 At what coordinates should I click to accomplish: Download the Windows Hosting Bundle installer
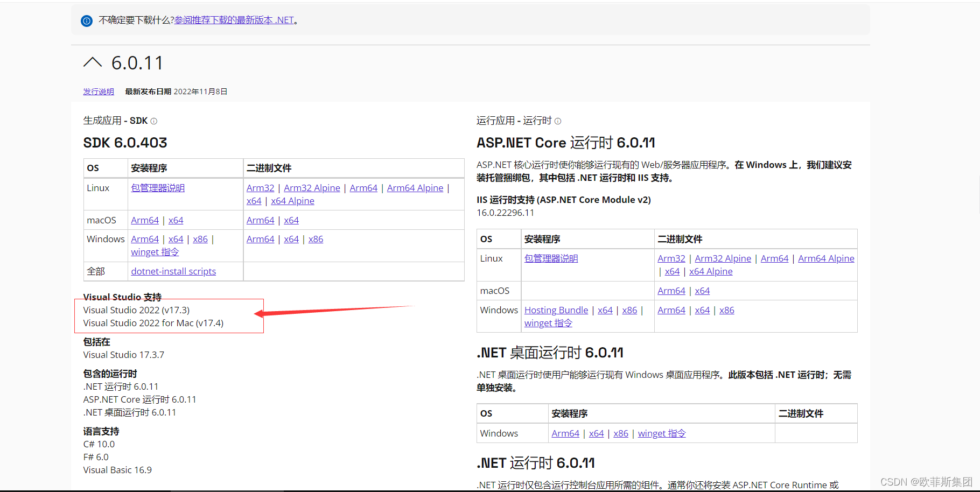point(556,310)
